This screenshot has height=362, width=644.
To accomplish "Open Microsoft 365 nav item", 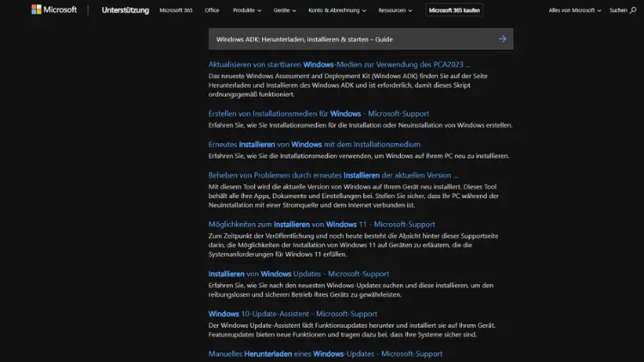I will tap(176, 10).
